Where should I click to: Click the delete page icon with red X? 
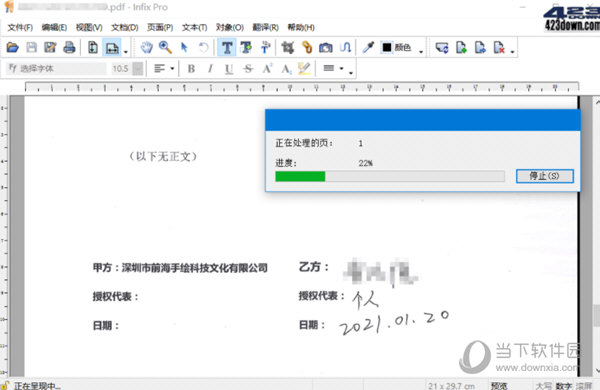[x=499, y=47]
